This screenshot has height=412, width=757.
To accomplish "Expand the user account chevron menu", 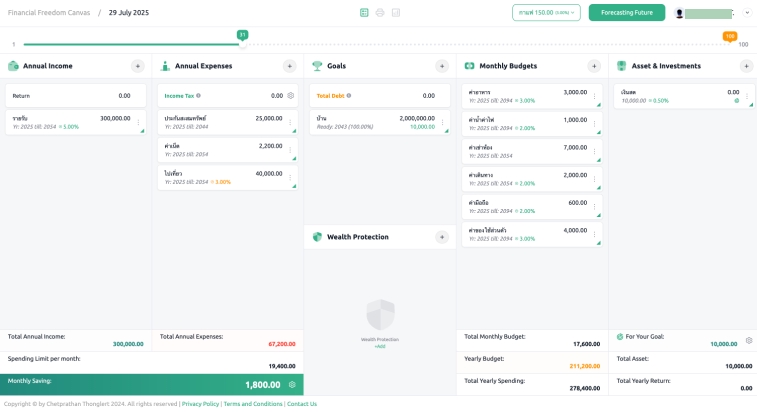I will click(x=747, y=13).
